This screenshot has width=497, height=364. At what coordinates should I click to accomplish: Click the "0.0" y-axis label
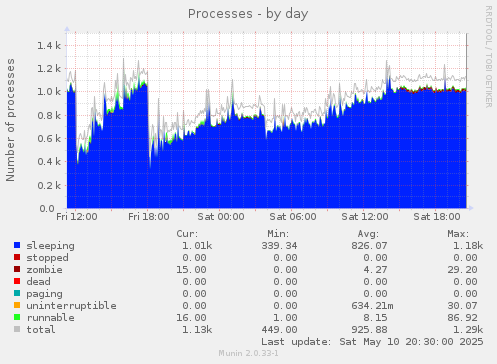click(x=47, y=209)
